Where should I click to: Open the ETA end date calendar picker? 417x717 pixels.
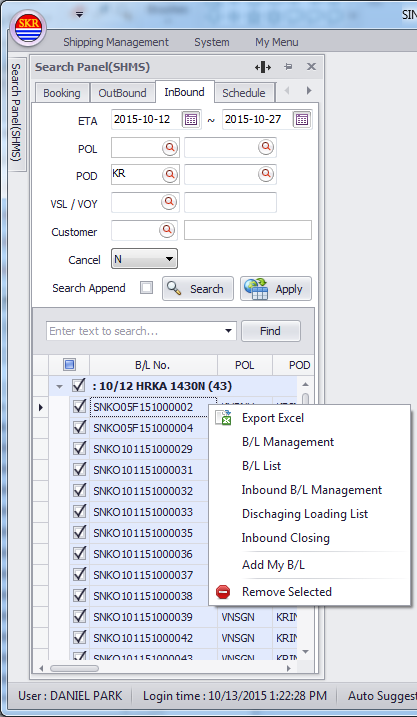302,120
